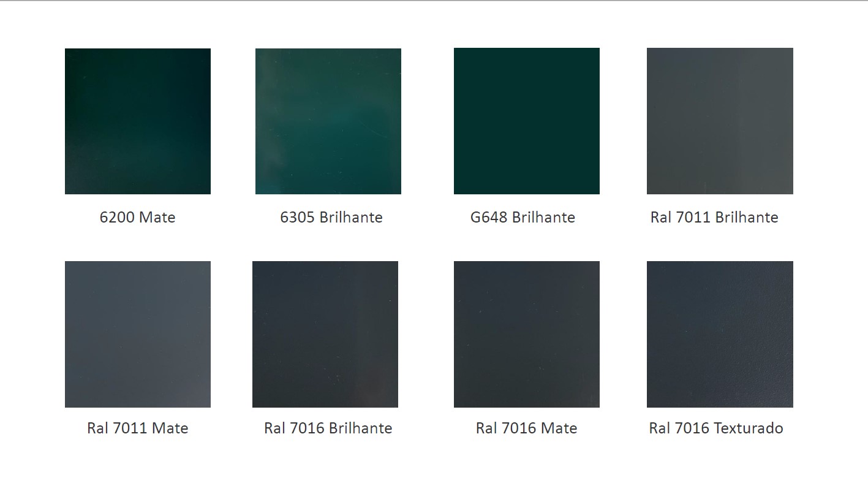The image size is (868, 491).
Task: Select the "G648 Brilhante" label text
Action: pyautogui.click(x=523, y=218)
